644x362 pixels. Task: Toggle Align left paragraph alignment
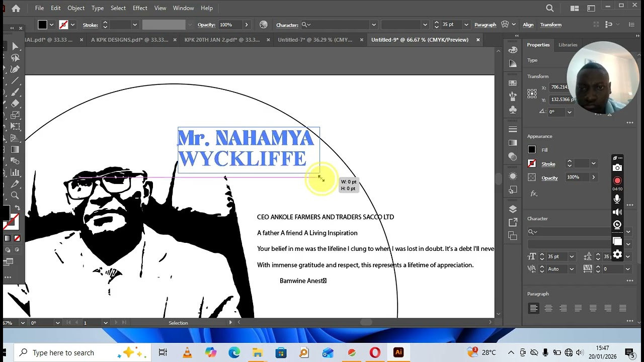(534, 308)
